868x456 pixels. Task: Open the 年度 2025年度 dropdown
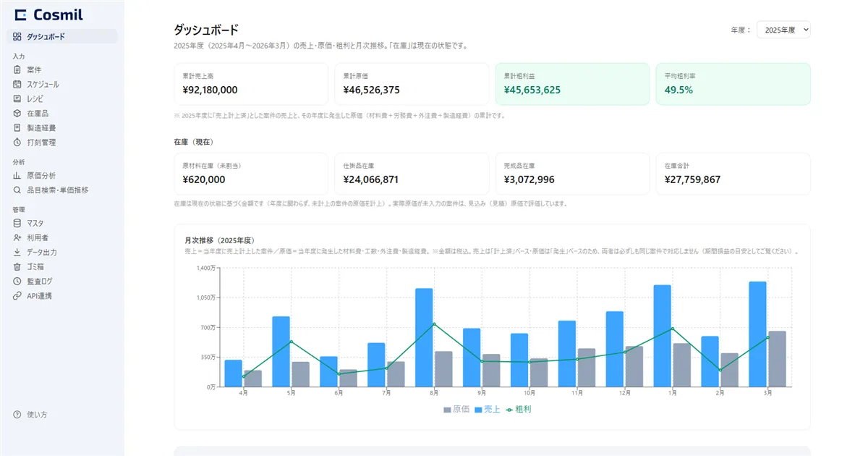coord(783,30)
